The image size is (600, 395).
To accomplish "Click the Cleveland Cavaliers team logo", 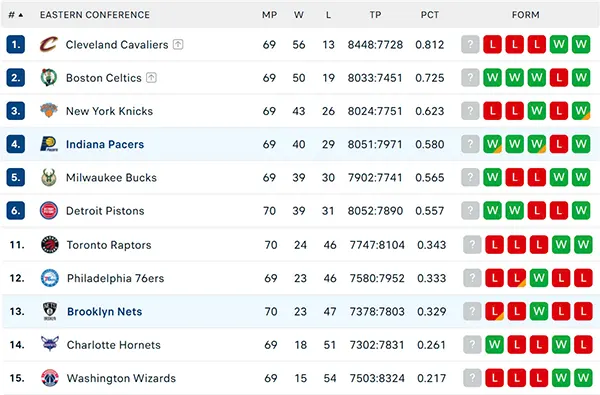I will 49,44.
